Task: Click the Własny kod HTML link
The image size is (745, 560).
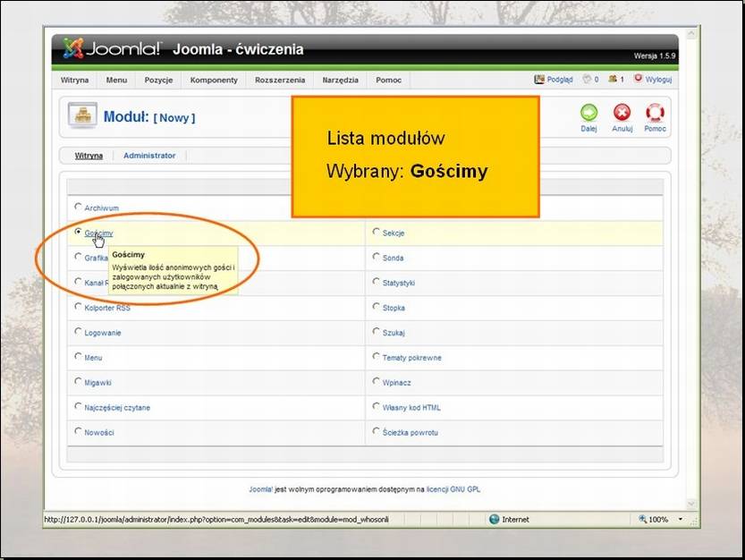Action: coord(411,408)
